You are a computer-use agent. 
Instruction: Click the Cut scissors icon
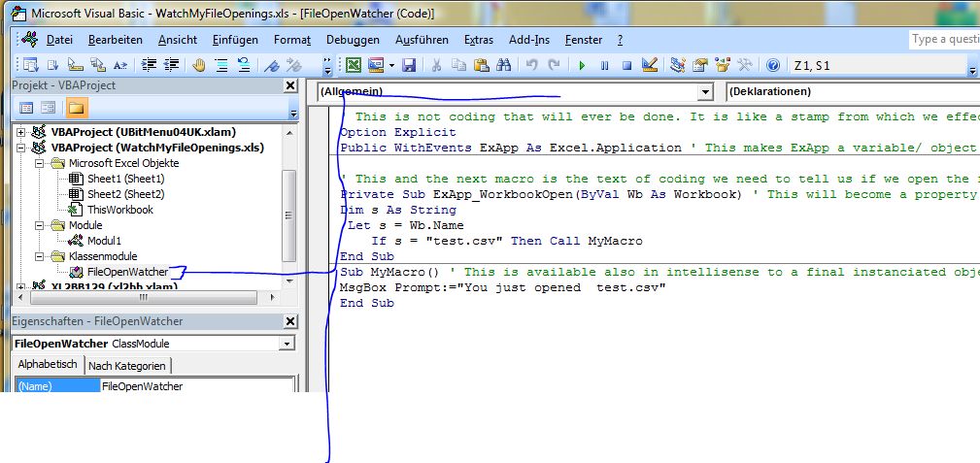click(436, 65)
